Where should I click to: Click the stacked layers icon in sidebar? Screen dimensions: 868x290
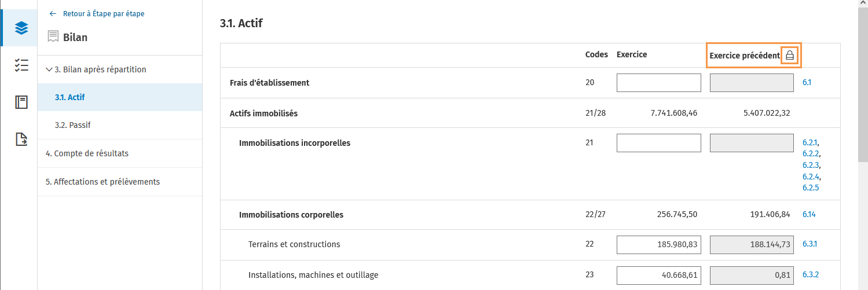tap(21, 28)
